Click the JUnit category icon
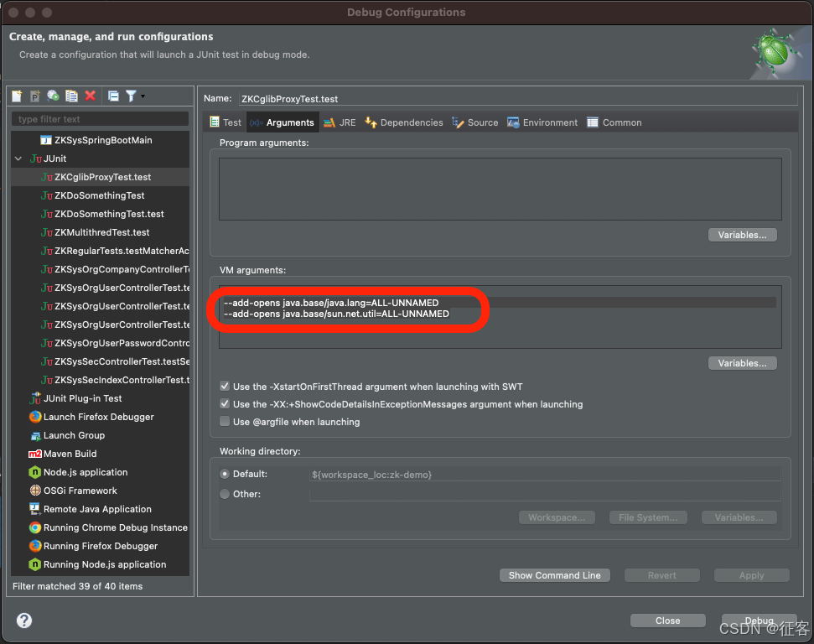This screenshot has width=814, height=644. pos(35,158)
